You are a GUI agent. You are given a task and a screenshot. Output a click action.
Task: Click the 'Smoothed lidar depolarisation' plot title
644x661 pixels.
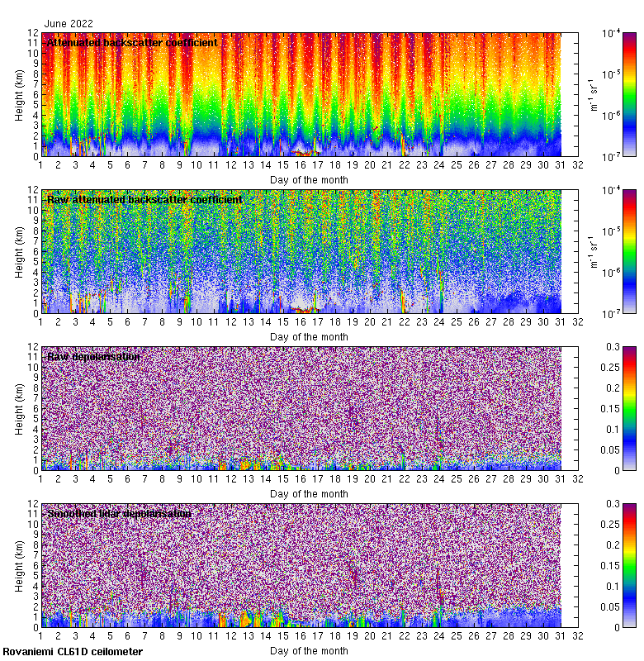(x=120, y=514)
